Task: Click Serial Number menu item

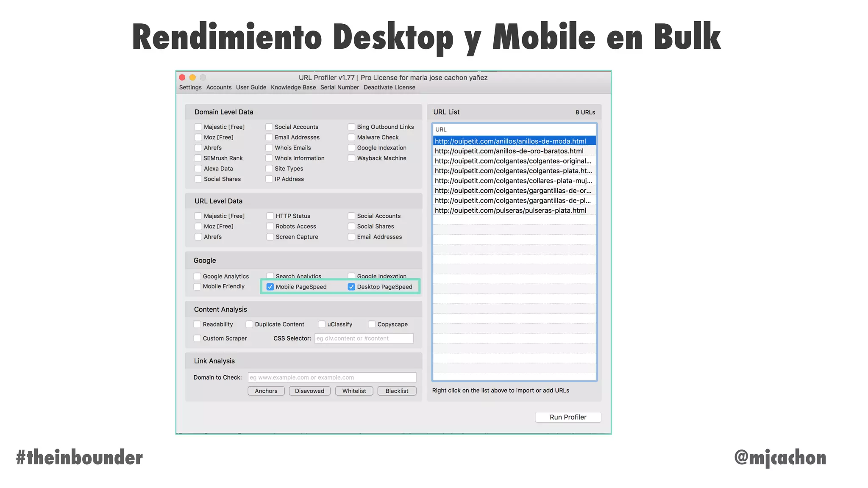Action: coord(339,87)
